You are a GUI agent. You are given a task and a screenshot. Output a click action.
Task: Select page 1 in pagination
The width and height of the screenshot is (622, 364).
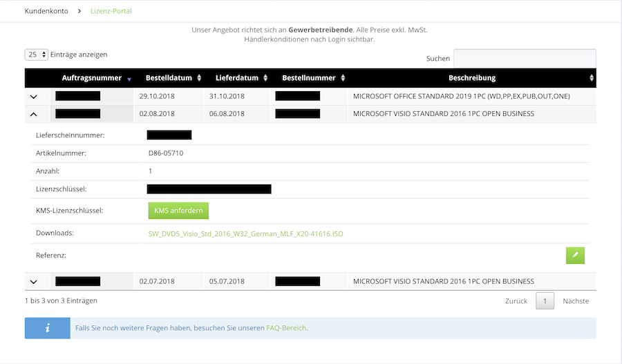point(545,301)
